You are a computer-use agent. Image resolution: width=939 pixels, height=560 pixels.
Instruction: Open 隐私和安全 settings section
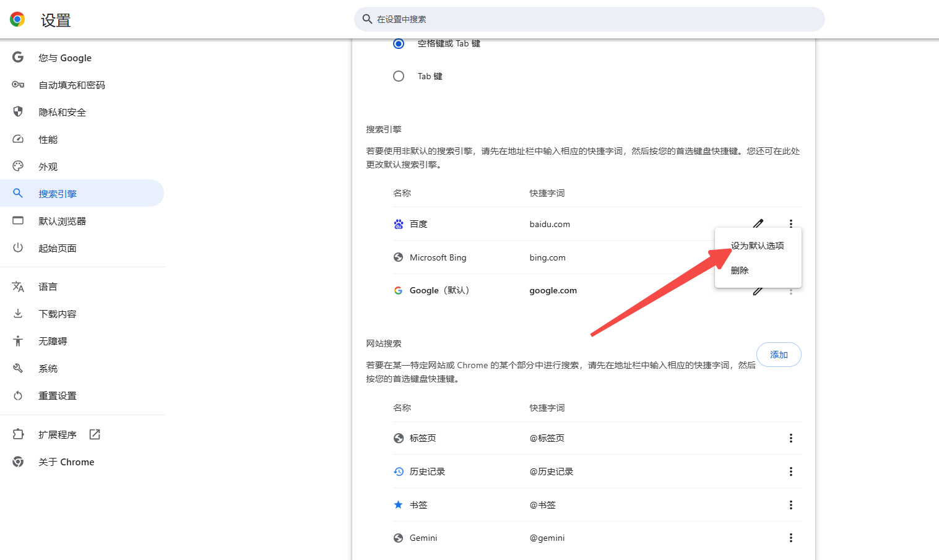click(82, 112)
